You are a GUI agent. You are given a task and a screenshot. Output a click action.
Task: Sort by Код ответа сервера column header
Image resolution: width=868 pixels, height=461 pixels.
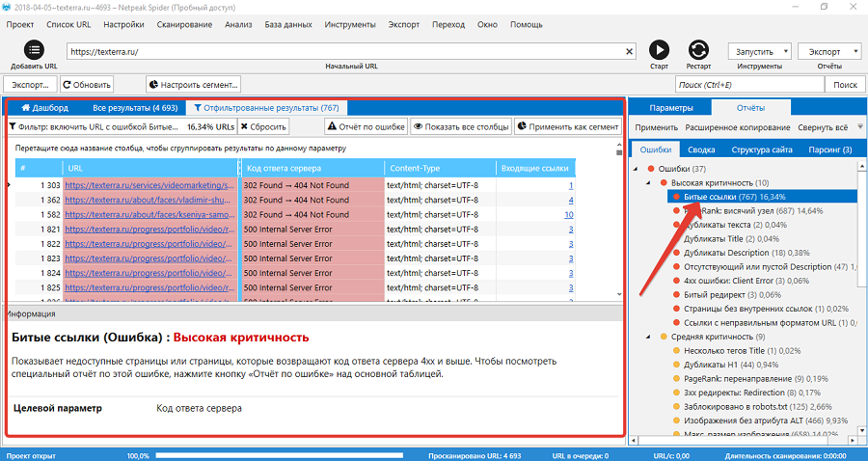coord(312,168)
